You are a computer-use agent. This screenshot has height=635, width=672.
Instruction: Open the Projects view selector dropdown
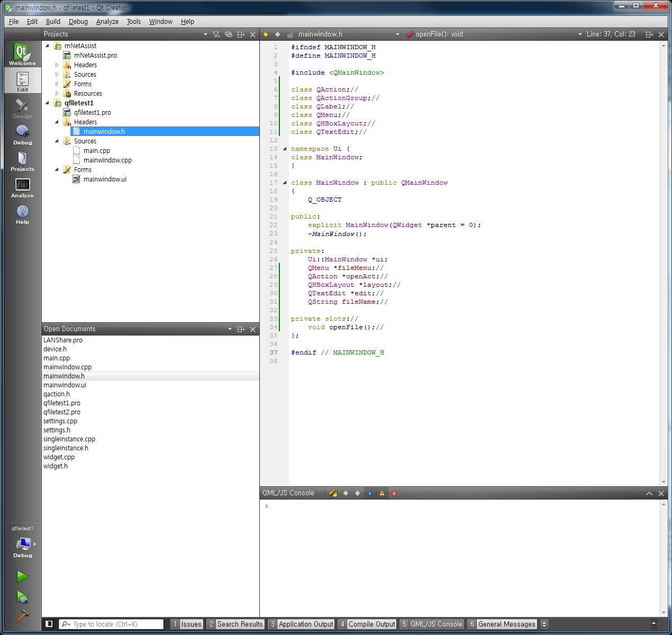tap(126, 34)
